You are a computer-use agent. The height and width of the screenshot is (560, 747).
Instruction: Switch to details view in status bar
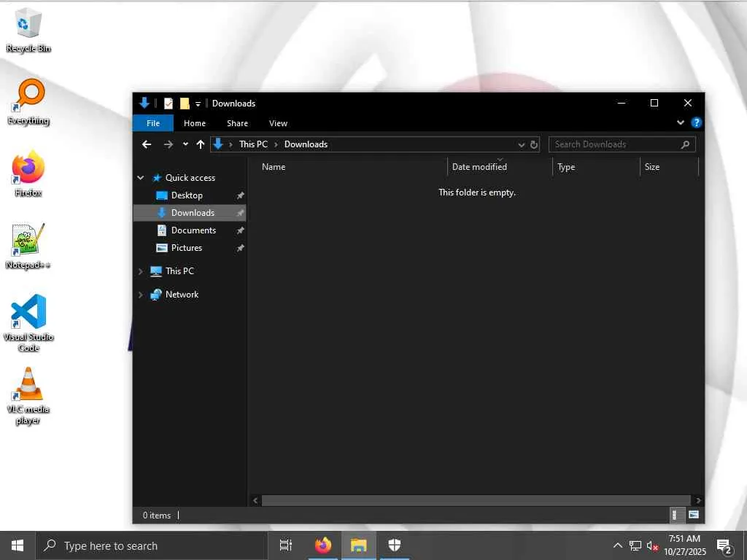[674, 515]
